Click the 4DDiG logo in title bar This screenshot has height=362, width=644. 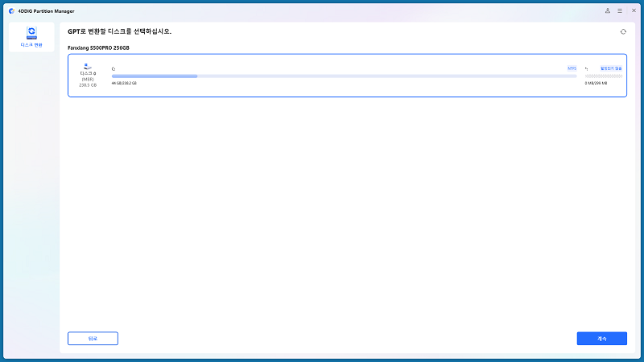click(x=11, y=11)
